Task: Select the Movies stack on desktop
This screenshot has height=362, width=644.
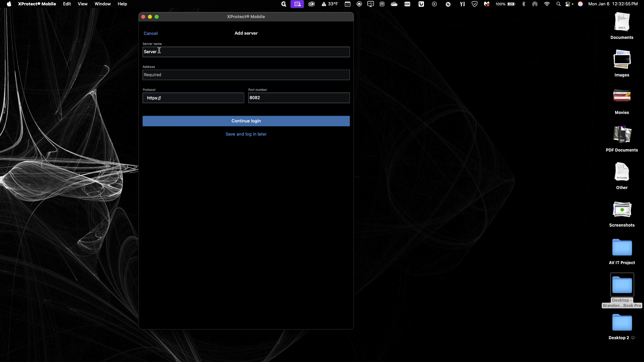Action: (x=622, y=101)
